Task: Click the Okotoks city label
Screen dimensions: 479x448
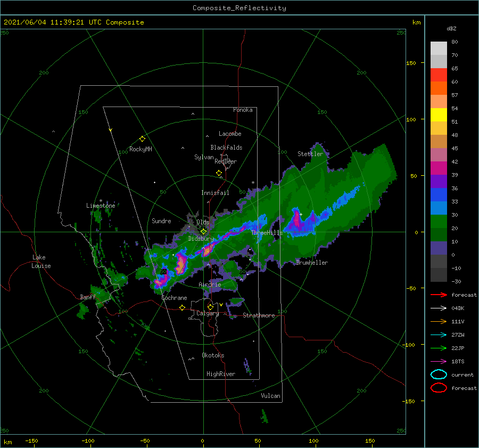Action: (x=213, y=355)
